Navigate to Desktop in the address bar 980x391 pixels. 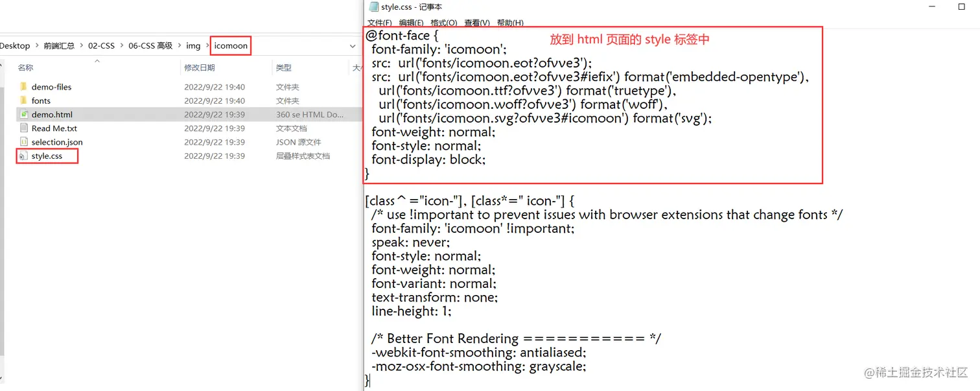(x=15, y=46)
